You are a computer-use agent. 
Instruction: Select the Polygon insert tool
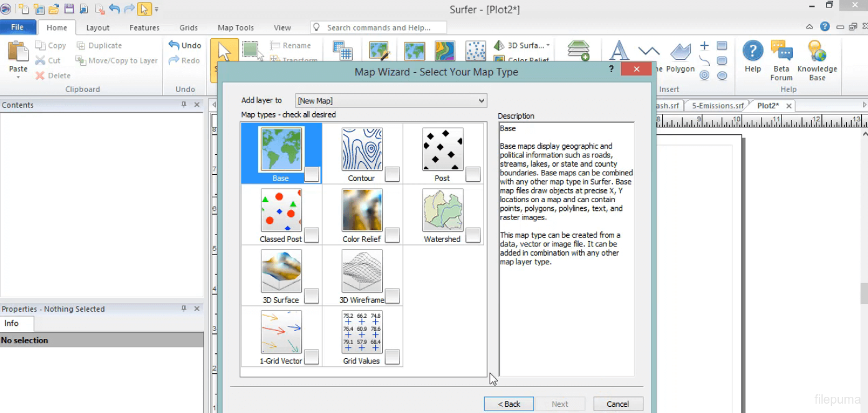tap(681, 58)
